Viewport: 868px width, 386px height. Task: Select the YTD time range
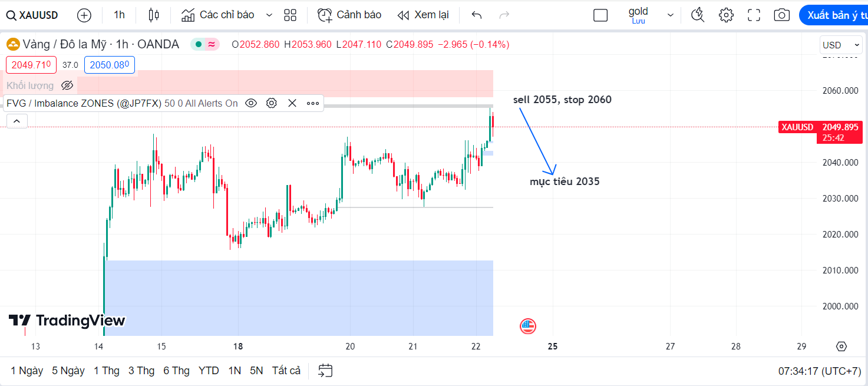(209, 371)
